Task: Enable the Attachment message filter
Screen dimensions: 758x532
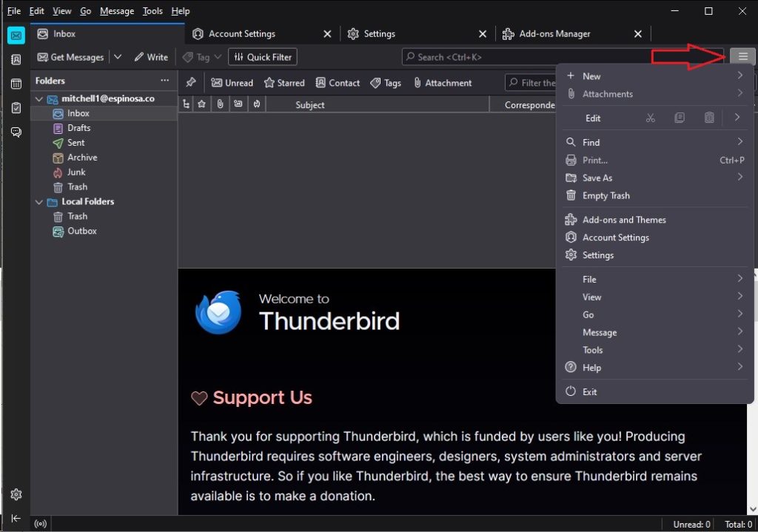Action: tap(442, 82)
